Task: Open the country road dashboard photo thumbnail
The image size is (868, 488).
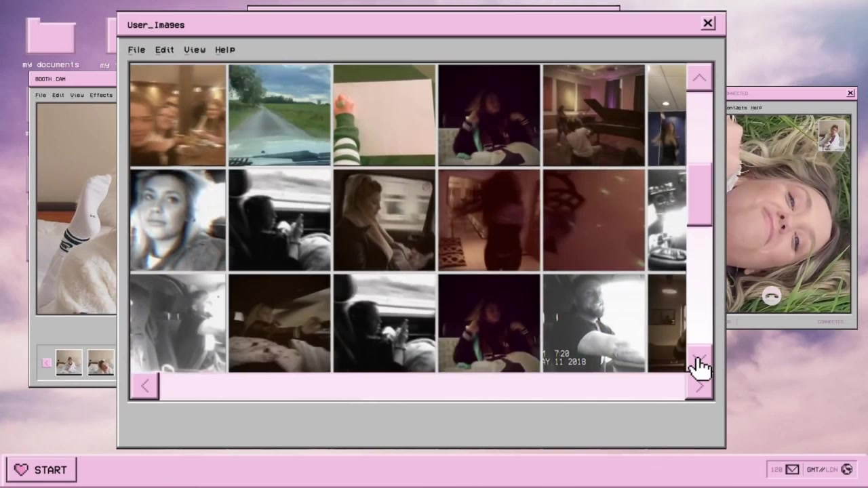Action: point(279,115)
